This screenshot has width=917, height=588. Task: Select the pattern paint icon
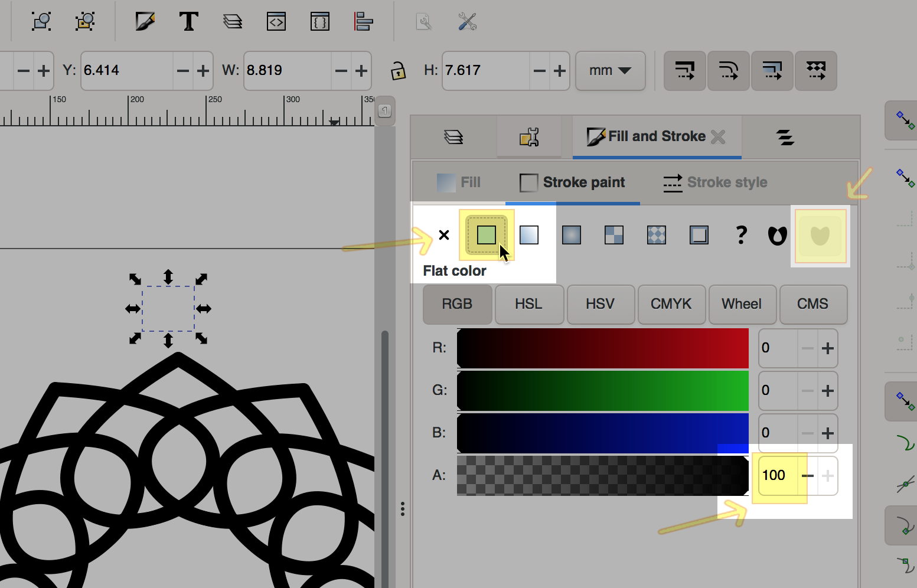pos(657,235)
